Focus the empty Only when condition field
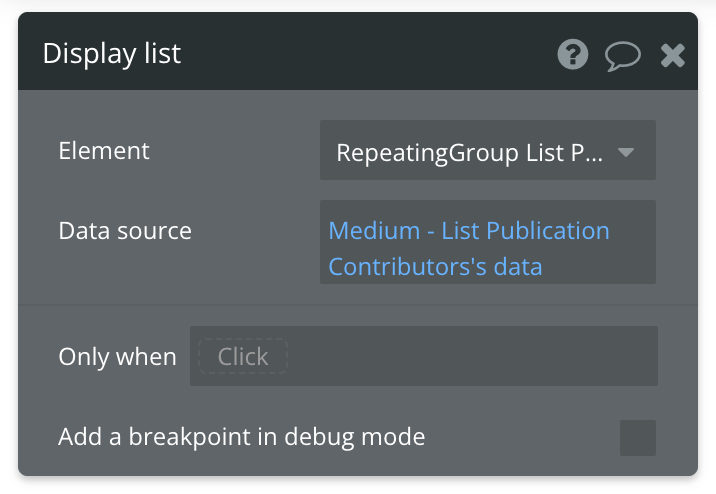Image resolution: width=716 pixels, height=494 pixels. click(x=470, y=356)
